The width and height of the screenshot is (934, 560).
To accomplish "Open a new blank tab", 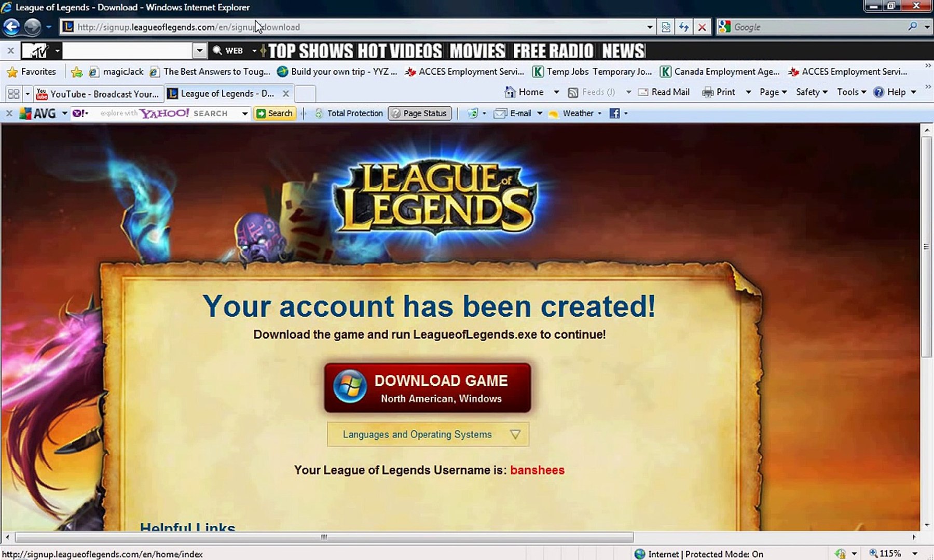I will pyautogui.click(x=305, y=94).
